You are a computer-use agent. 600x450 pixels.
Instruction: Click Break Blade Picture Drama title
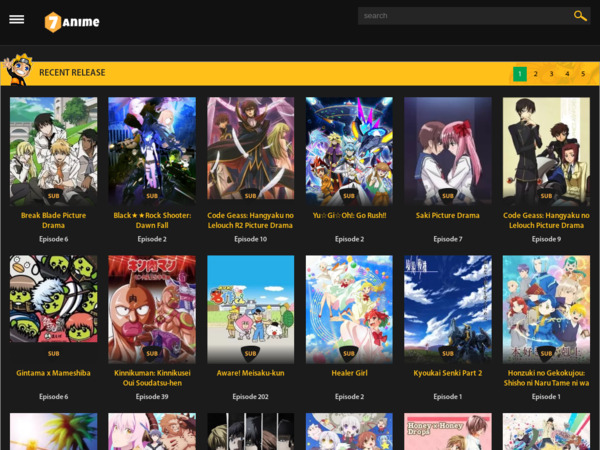coord(54,220)
